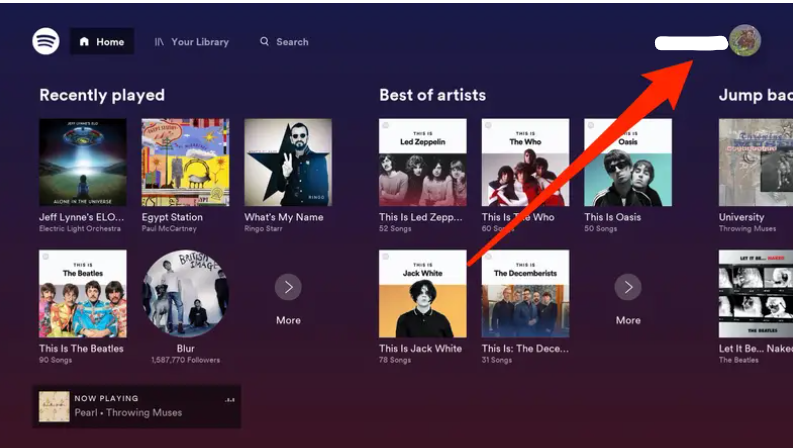Open the user profile avatar
The width and height of the screenshot is (793, 448).
745,40
